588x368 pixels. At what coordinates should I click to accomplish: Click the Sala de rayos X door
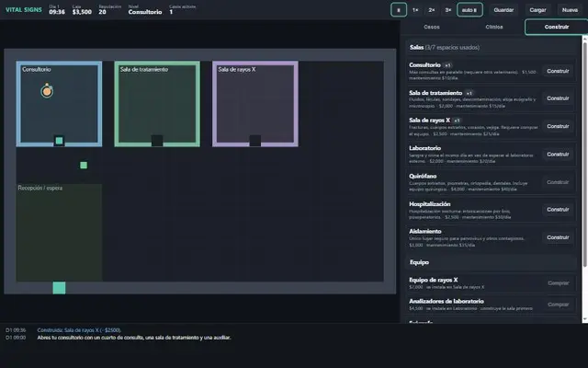[255, 141]
